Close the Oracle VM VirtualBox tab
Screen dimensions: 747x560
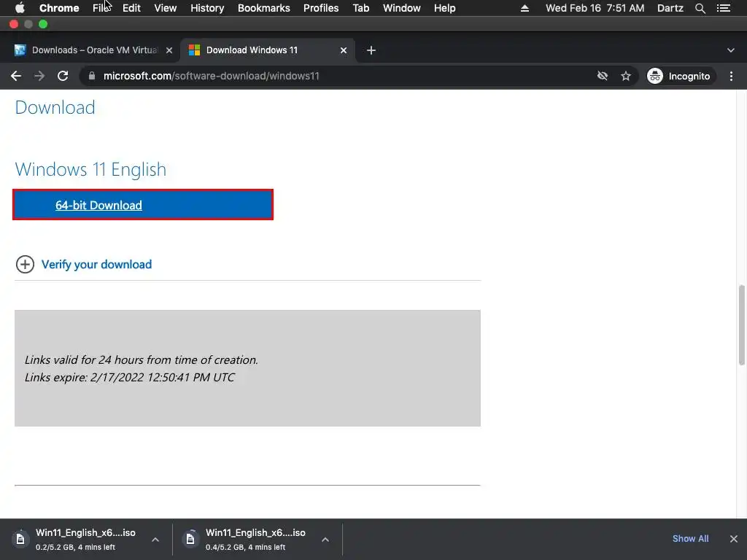pyautogui.click(x=169, y=50)
